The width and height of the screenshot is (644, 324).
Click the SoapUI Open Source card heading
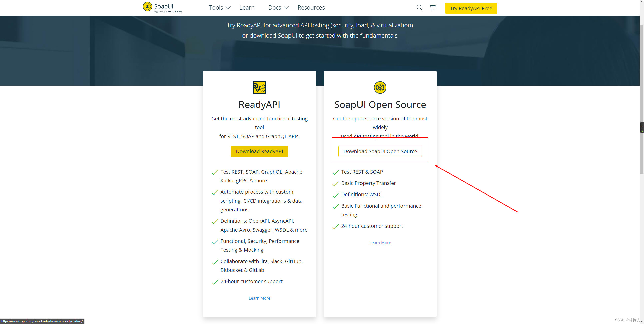tap(380, 105)
